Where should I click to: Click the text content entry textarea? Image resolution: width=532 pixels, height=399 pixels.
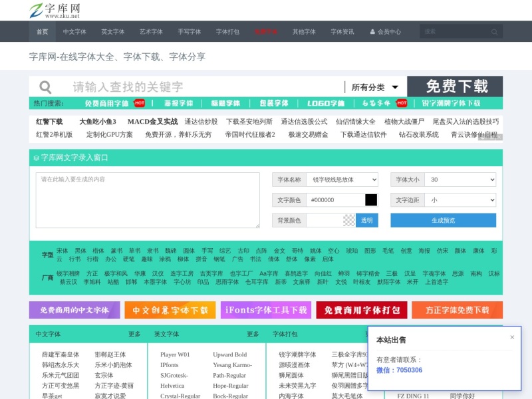point(148,200)
